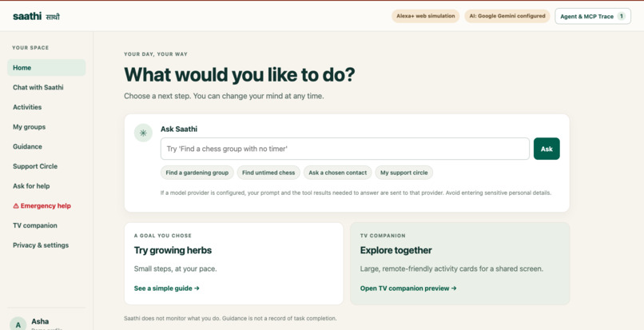Open TV companion from the sidebar
This screenshot has width=644, height=330.
46,225
